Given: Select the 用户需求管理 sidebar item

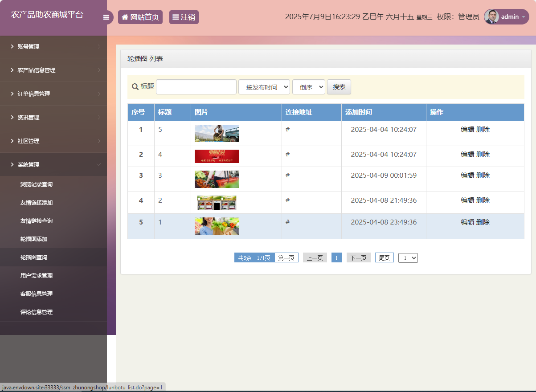Looking at the screenshot, I should coord(37,275).
